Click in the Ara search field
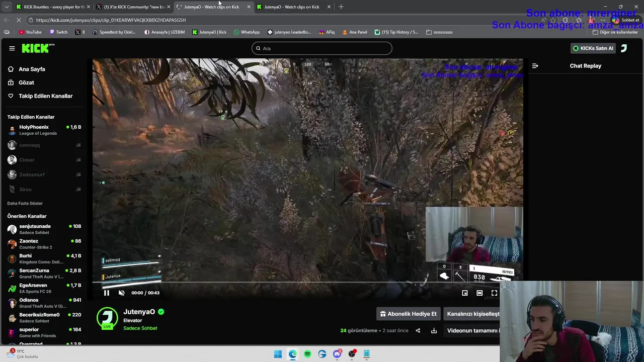The height and width of the screenshot is (362, 644). click(x=322, y=48)
